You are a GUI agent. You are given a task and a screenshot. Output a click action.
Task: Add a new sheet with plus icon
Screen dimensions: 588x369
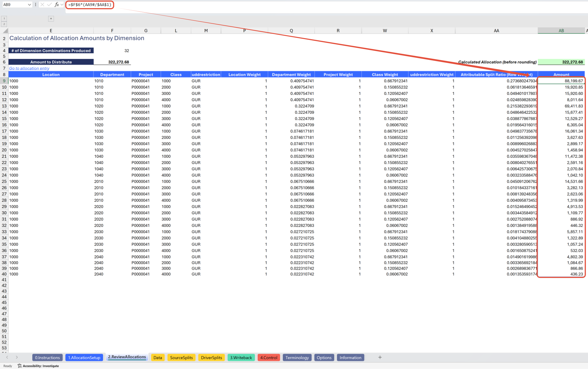380,357
